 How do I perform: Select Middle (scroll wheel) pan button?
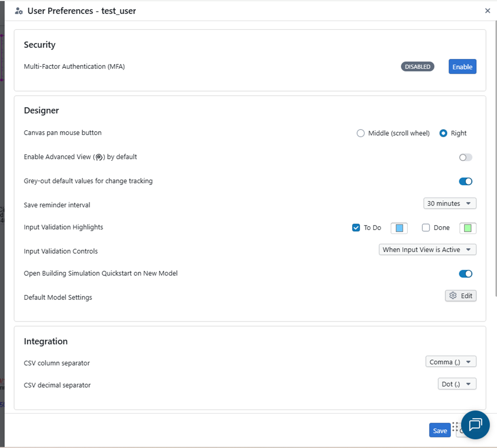tap(361, 133)
